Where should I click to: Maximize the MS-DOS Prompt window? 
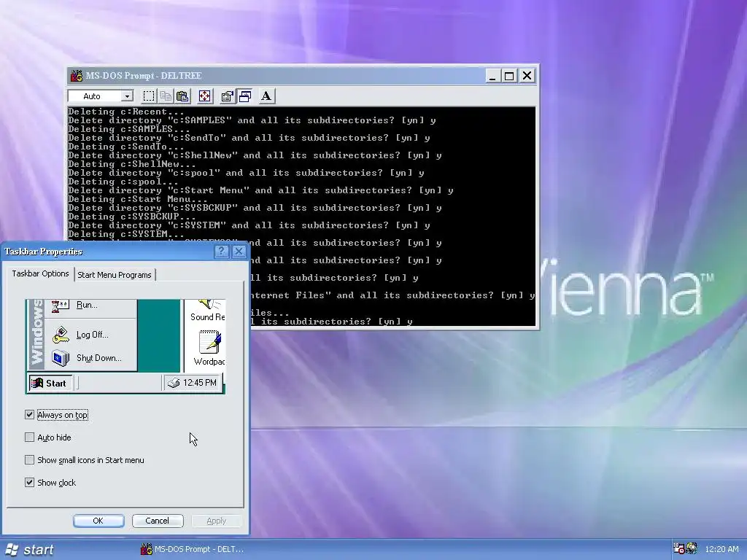point(509,76)
